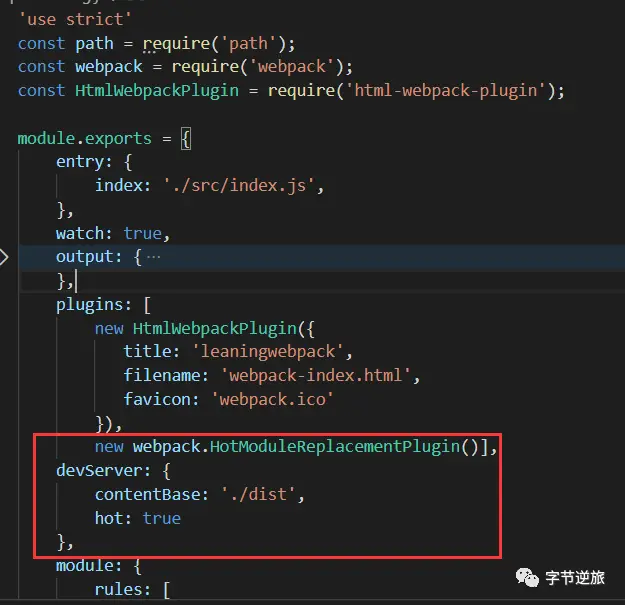
Task: Click the './src/index.js' string
Action: coord(239,185)
